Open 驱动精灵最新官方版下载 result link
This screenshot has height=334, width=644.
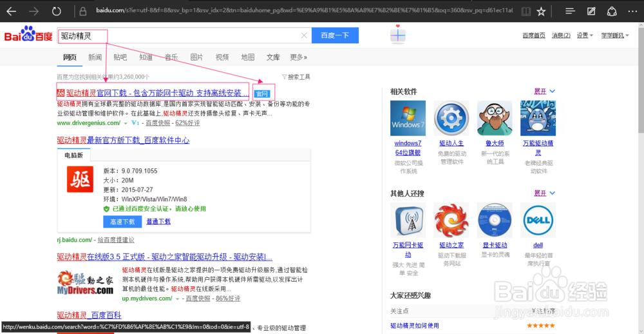pyautogui.click(x=123, y=141)
